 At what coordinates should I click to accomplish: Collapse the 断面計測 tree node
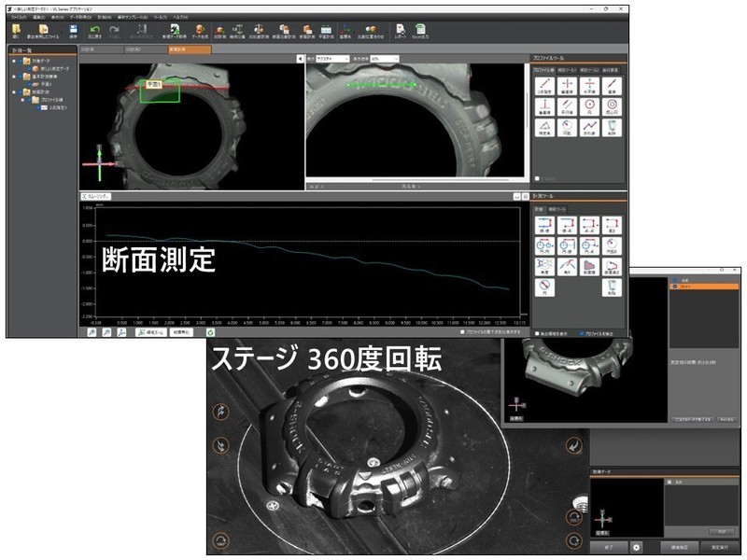click(14, 91)
